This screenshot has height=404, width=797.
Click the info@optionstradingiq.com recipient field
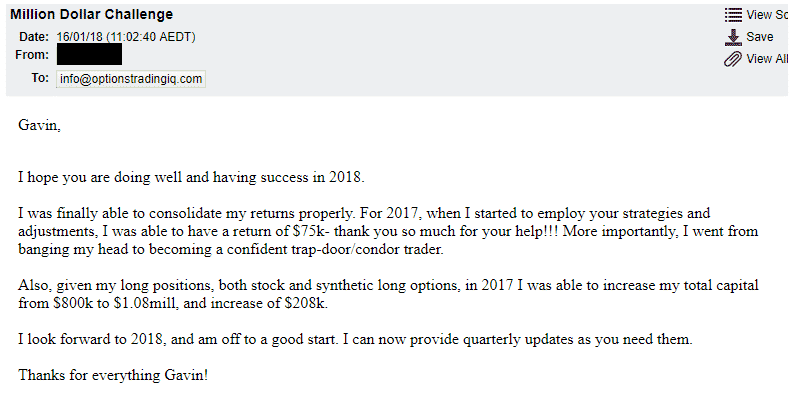pos(131,79)
